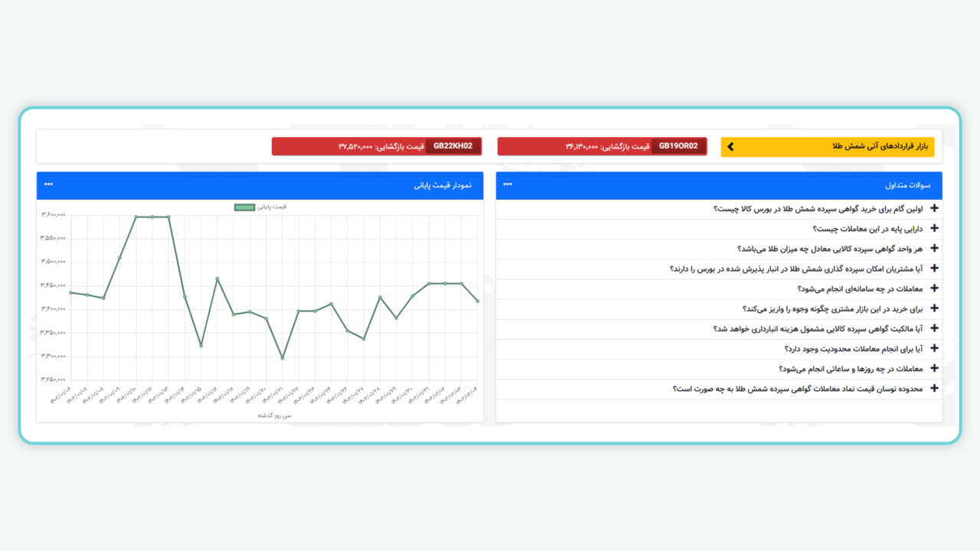Click back arrow on gold futures market banner
980x551 pixels.
(x=730, y=146)
